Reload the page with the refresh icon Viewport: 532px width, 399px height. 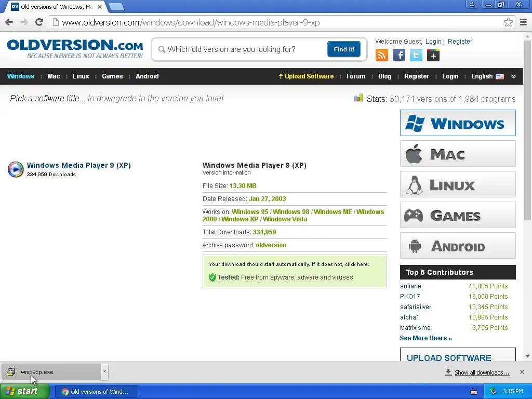39,22
